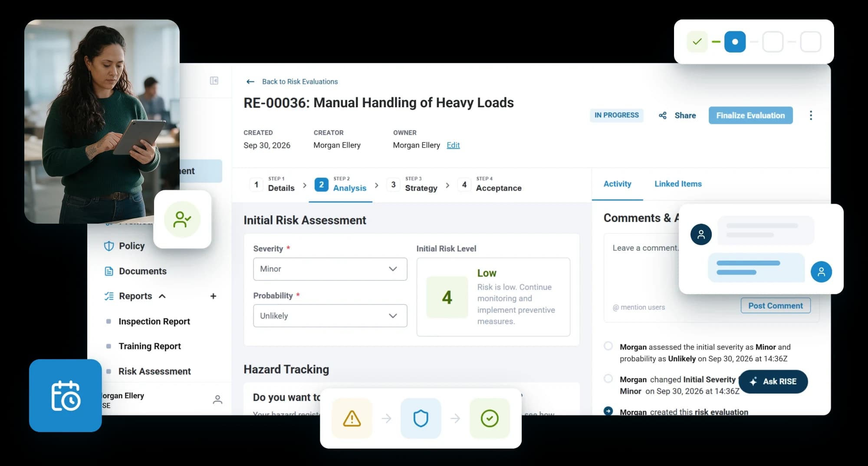868x466 pixels.
Task: Click the Reports checklist icon
Action: [x=109, y=296]
